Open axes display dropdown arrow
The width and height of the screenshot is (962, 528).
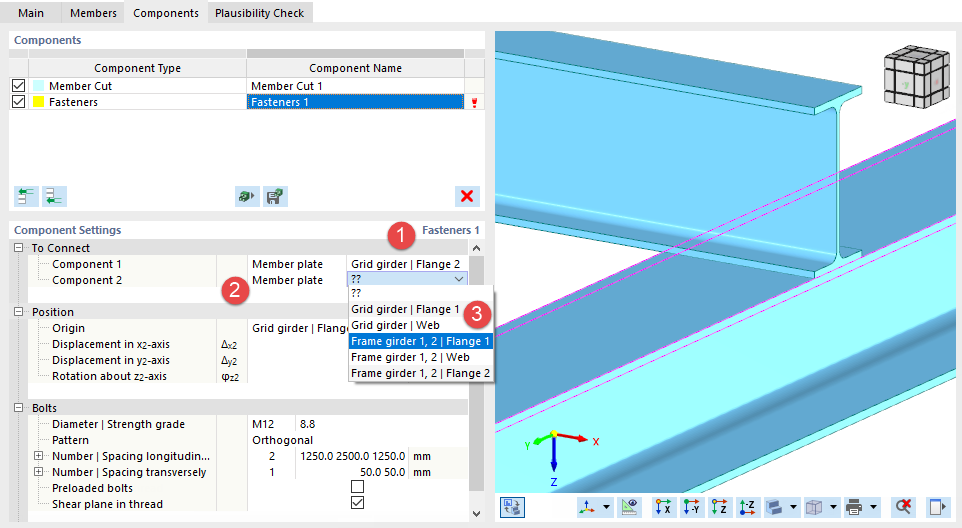(606, 507)
